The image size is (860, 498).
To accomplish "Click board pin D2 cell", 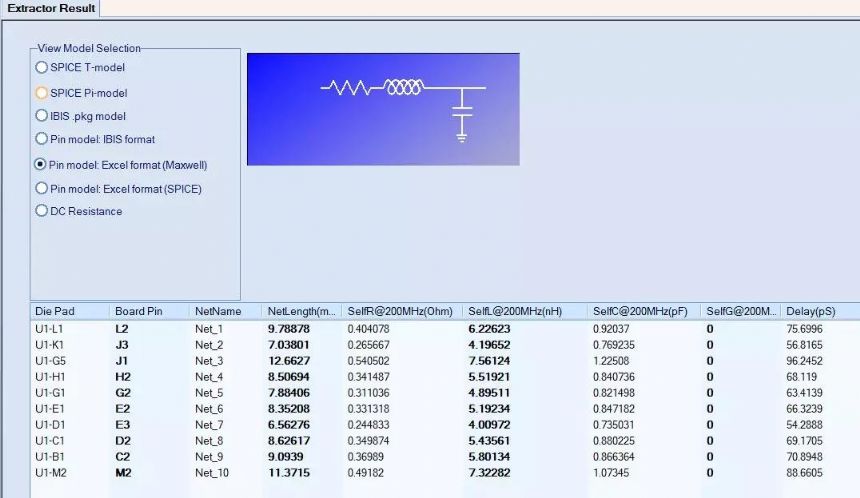I will coord(123,440).
